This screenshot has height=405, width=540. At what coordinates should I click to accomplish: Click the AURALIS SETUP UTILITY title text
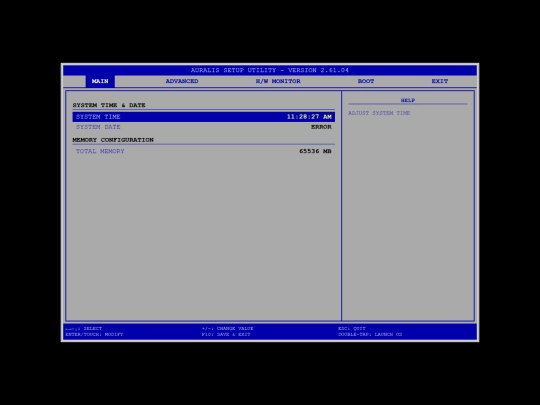pos(270,70)
